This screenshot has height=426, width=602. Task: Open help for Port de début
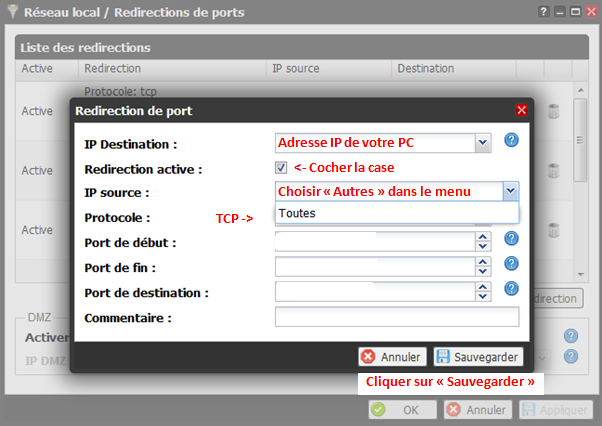coord(511,238)
